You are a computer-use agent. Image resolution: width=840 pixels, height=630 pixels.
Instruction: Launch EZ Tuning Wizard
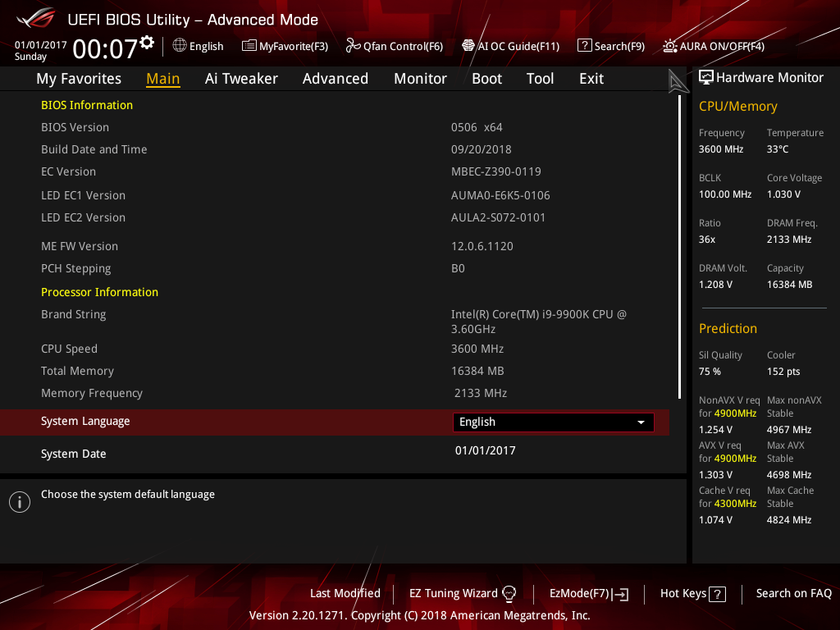[463, 594]
